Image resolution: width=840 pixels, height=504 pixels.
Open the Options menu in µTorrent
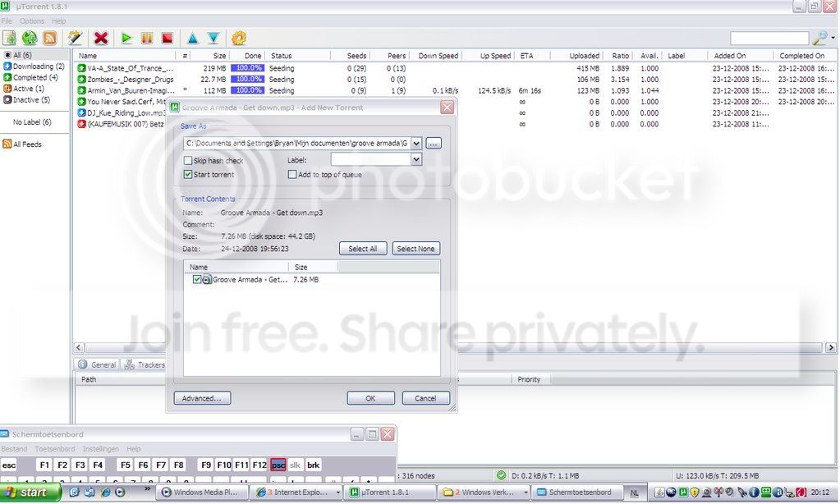[x=32, y=21]
